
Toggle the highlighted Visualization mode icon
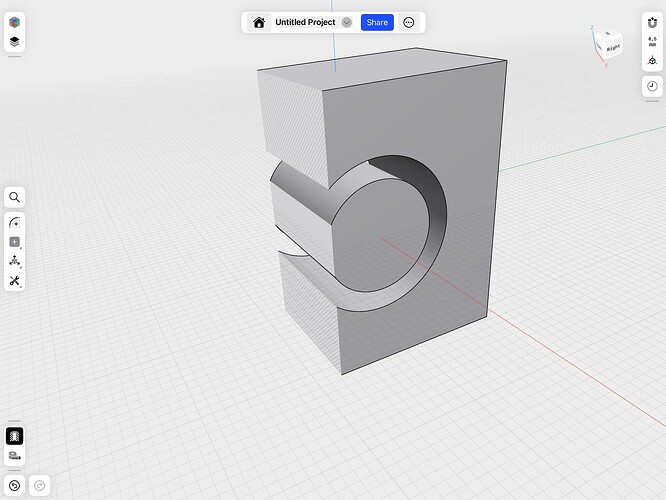point(14,436)
